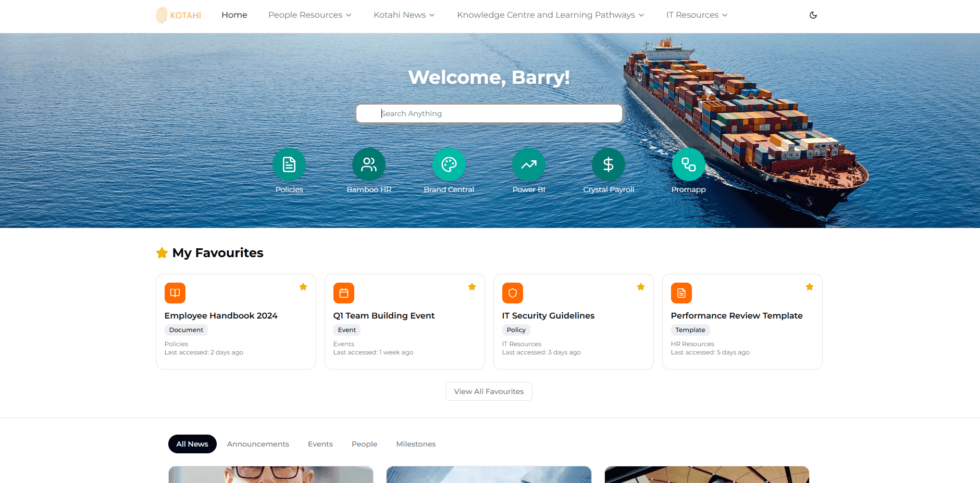
Task: Open Employee Handbook 2024 title
Action: (x=221, y=316)
